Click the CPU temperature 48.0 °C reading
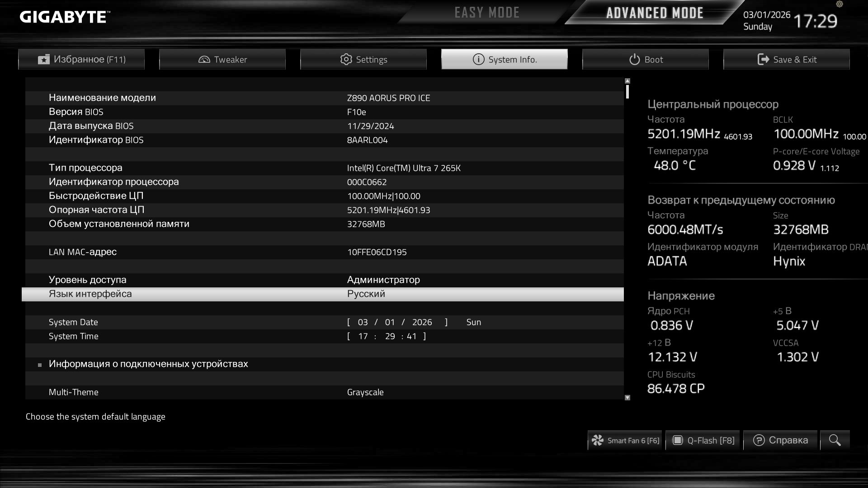The width and height of the screenshot is (868, 488). [675, 165]
